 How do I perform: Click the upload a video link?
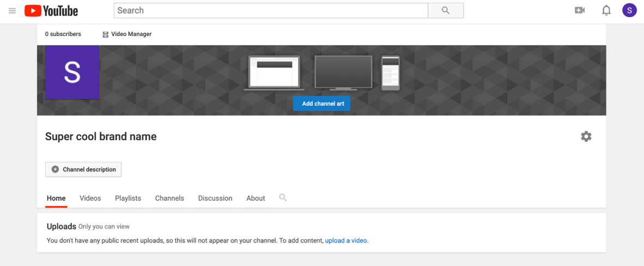click(x=346, y=240)
